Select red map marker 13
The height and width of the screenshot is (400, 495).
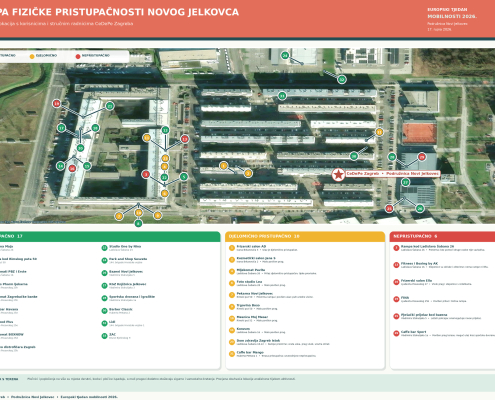coord(185,139)
